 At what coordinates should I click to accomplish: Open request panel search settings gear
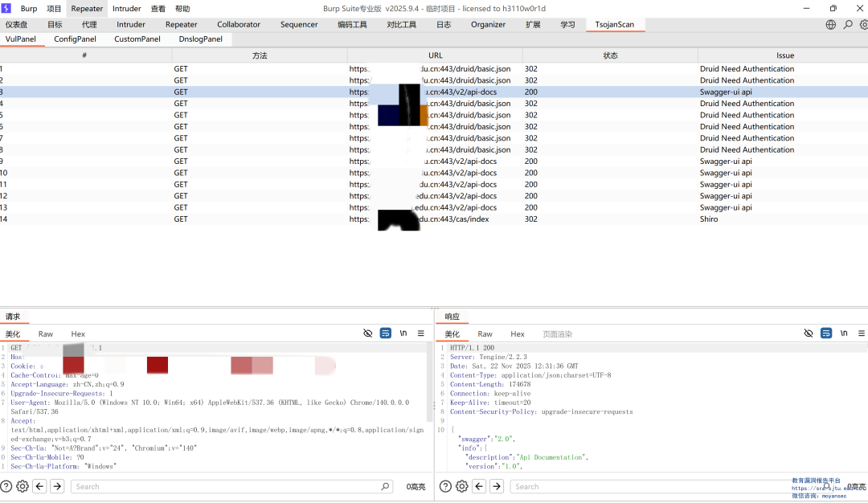point(23,486)
